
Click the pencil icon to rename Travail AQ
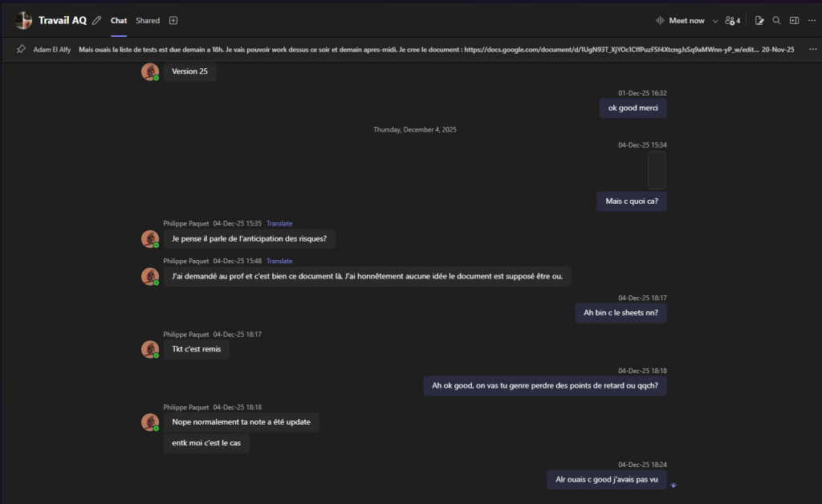click(97, 20)
